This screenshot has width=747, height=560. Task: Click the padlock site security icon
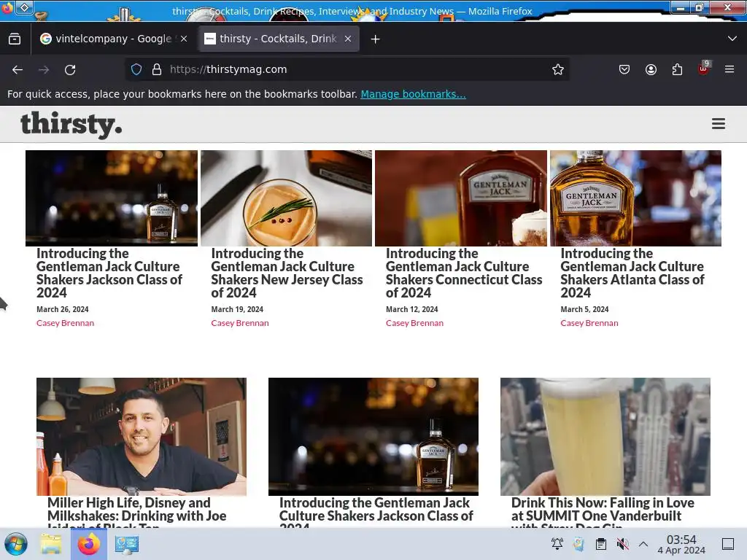point(156,69)
